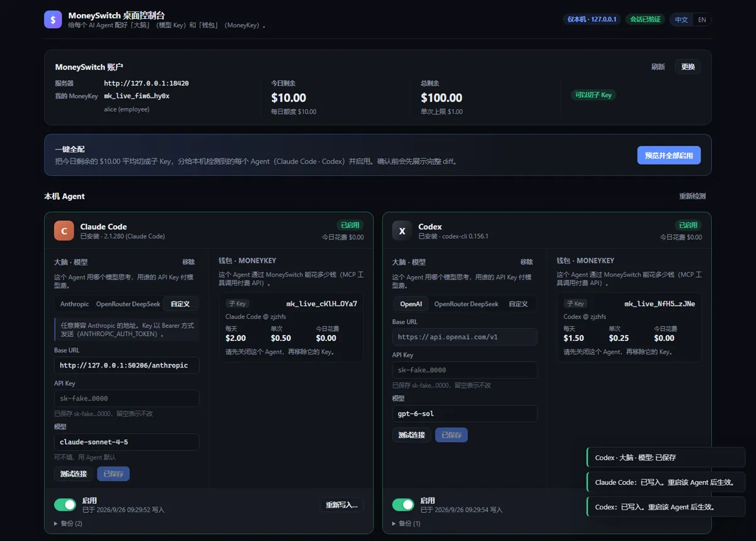
Task: Dismiss 'Claude Code: 已写入' toast
Action: click(666, 482)
